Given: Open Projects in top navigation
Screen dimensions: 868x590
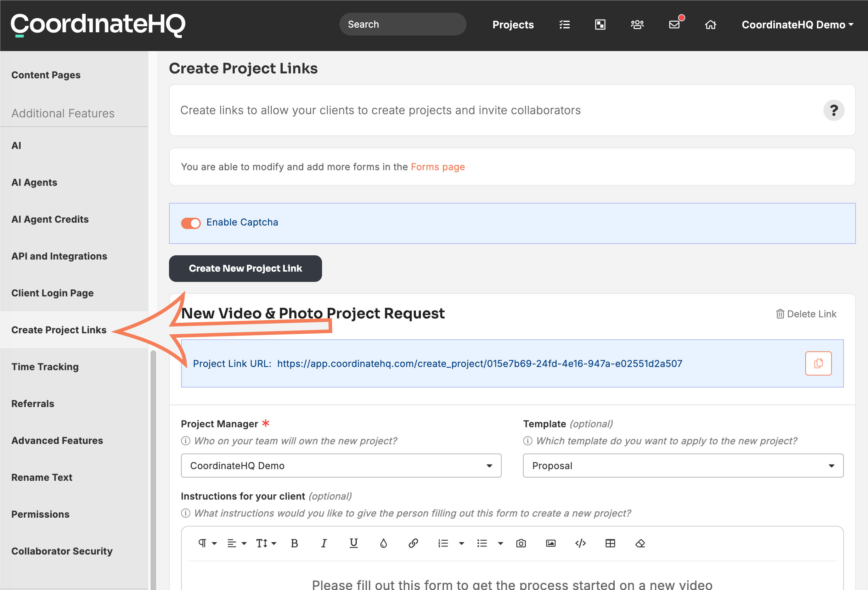Looking at the screenshot, I should click(513, 25).
